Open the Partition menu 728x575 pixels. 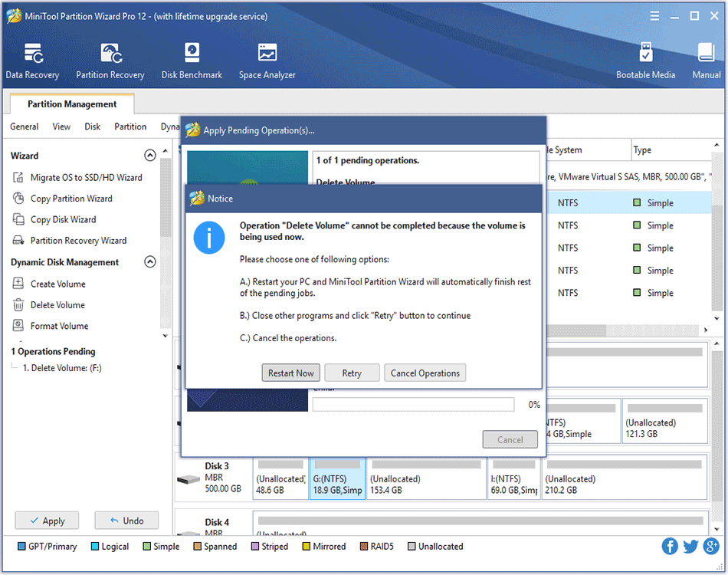[x=130, y=127]
